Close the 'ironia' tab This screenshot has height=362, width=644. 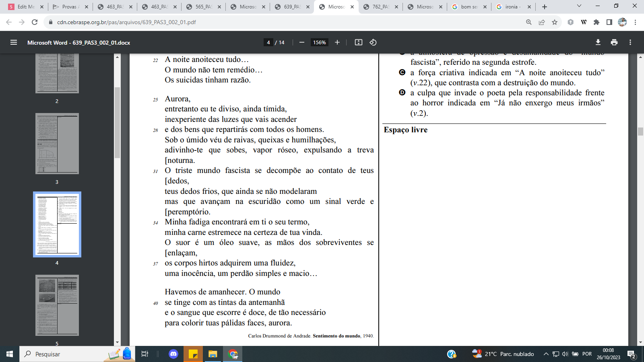pyautogui.click(x=529, y=7)
